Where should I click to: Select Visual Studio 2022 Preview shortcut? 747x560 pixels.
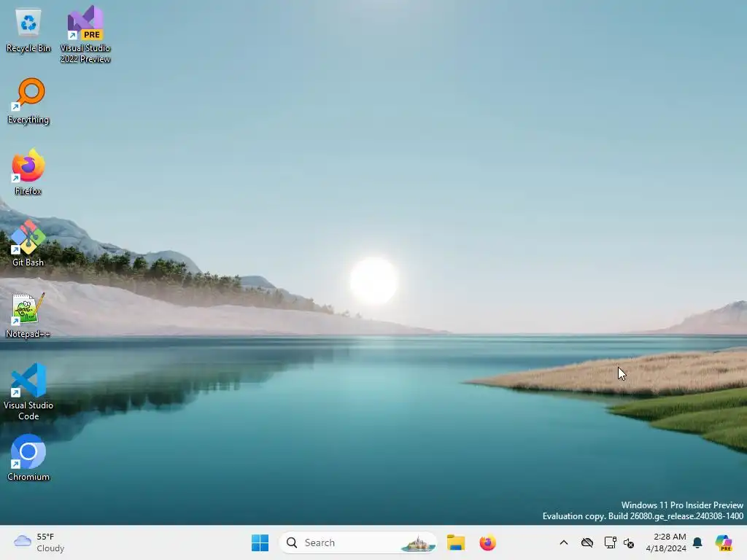pos(85,34)
